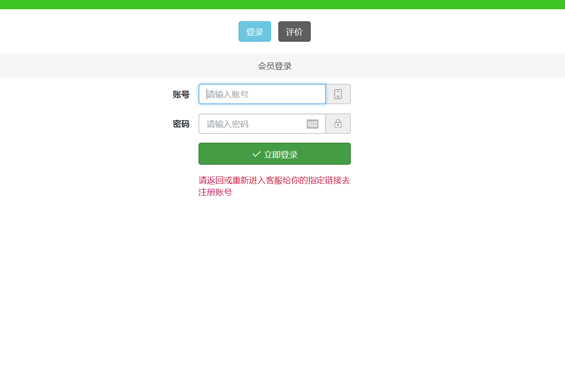
Task: Click the bold 账号 field label
Action: coord(181,95)
